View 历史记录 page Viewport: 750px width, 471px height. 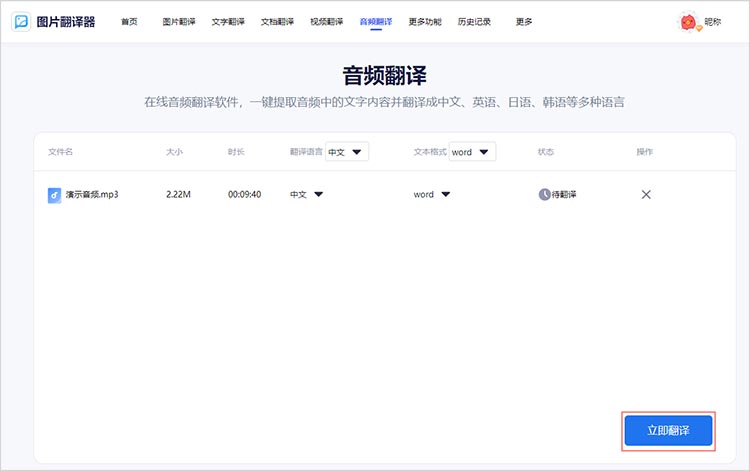click(474, 21)
